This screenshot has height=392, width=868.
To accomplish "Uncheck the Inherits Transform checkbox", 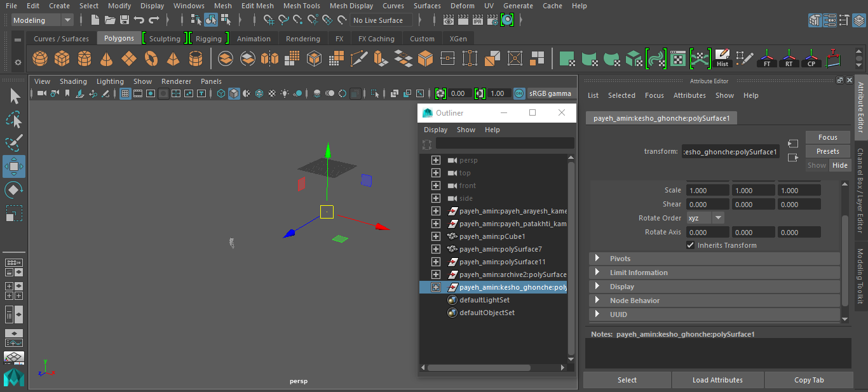I will [690, 245].
